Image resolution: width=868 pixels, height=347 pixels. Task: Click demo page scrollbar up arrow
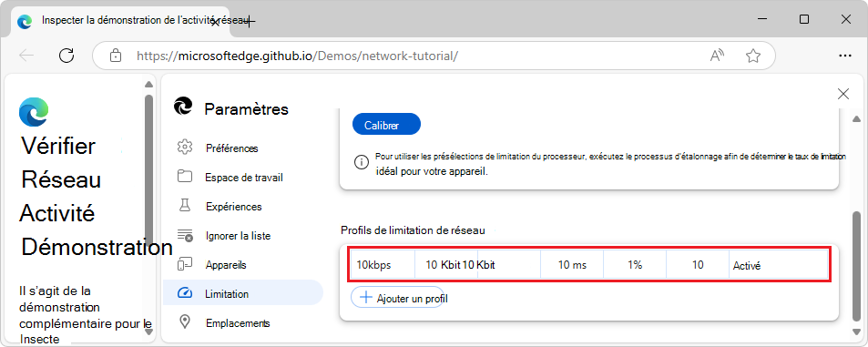pos(148,85)
